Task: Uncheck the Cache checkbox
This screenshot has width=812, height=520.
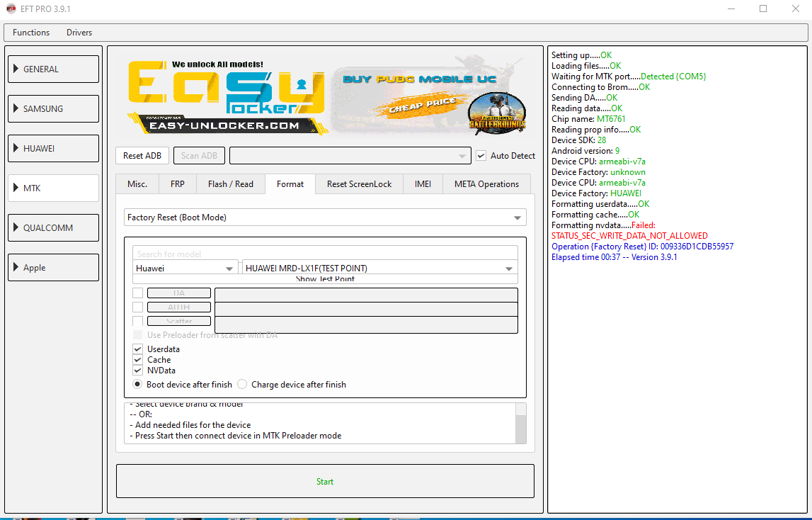Action: 138,360
